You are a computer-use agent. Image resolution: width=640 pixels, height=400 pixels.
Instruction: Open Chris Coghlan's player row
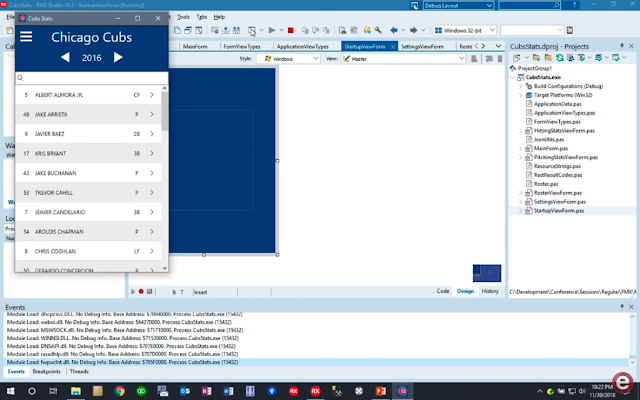(x=88, y=251)
